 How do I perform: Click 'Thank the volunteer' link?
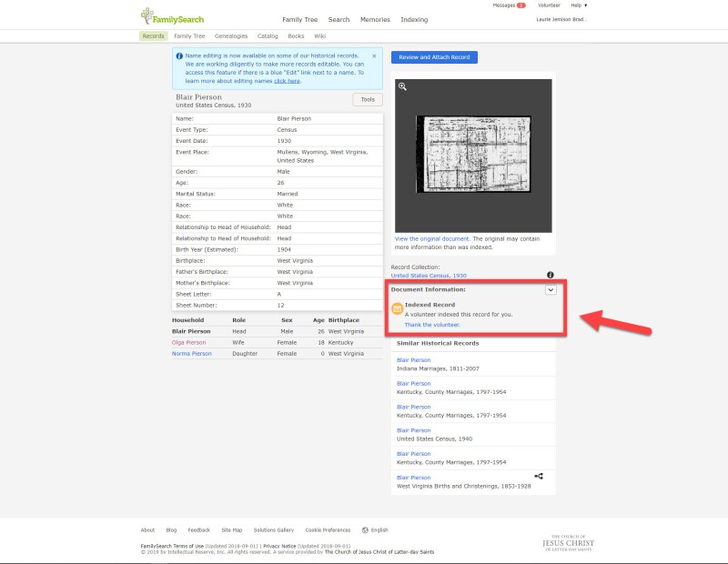click(432, 325)
